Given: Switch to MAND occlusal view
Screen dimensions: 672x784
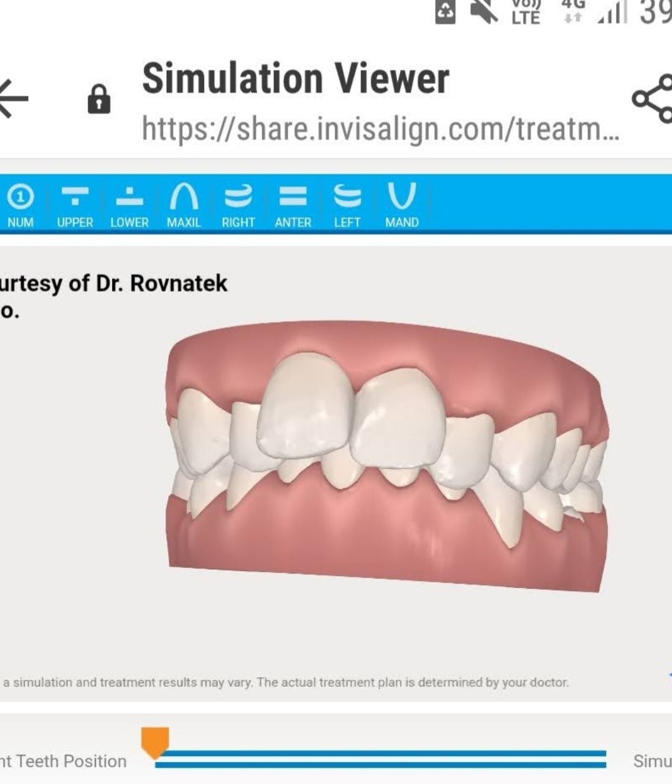Looking at the screenshot, I should coord(402,205).
